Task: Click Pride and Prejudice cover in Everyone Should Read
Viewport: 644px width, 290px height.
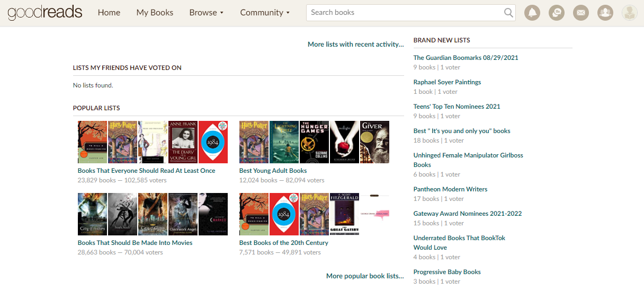Action: pos(153,142)
